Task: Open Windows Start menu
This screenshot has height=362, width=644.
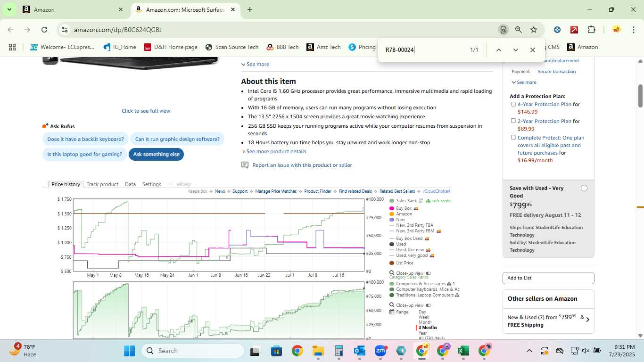Action: click(129, 351)
